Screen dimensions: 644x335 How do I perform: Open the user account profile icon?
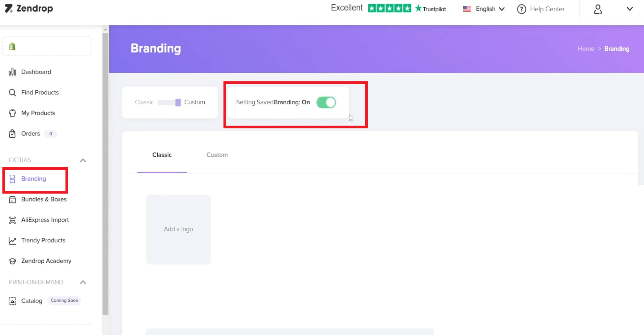pos(598,9)
